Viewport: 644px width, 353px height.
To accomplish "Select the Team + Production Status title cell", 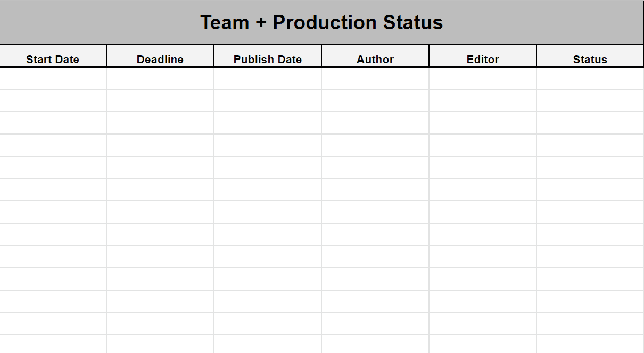I will point(321,22).
